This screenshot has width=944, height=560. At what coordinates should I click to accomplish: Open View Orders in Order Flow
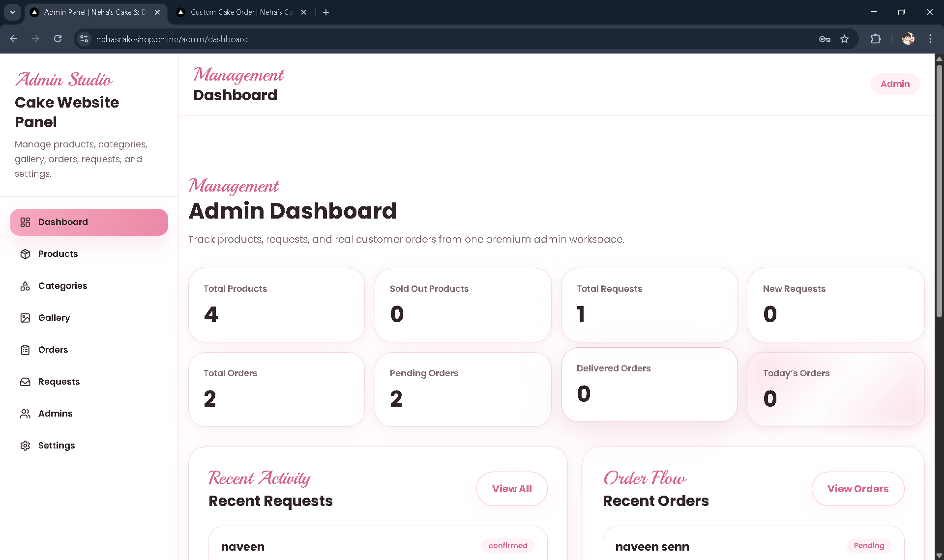click(857, 488)
